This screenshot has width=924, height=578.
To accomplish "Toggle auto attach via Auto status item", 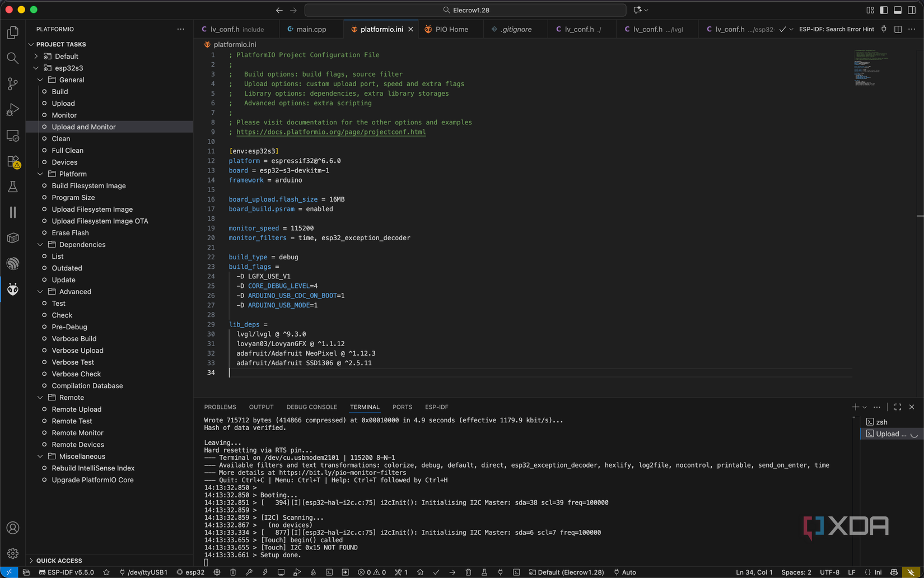I will 624,572.
